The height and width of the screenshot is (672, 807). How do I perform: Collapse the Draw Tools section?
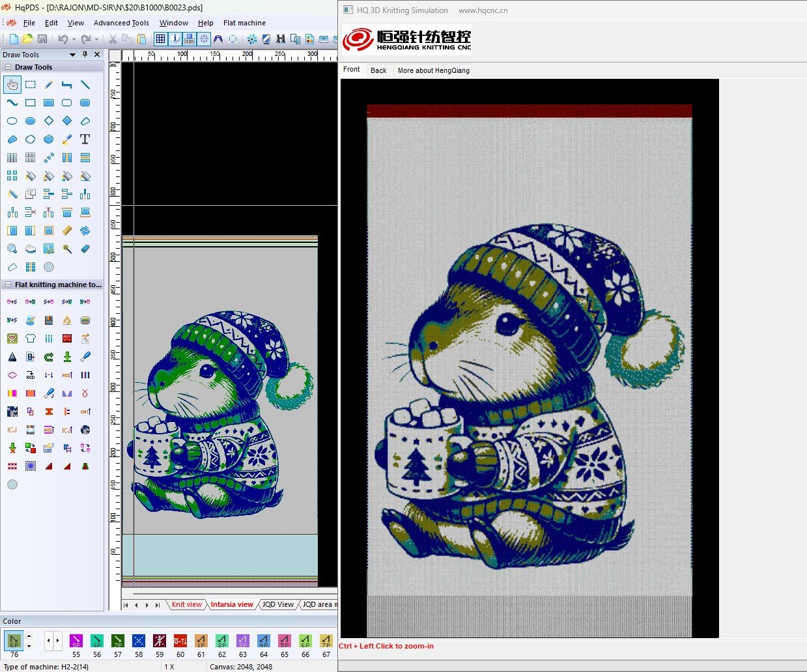pyautogui.click(x=8, y=67)
